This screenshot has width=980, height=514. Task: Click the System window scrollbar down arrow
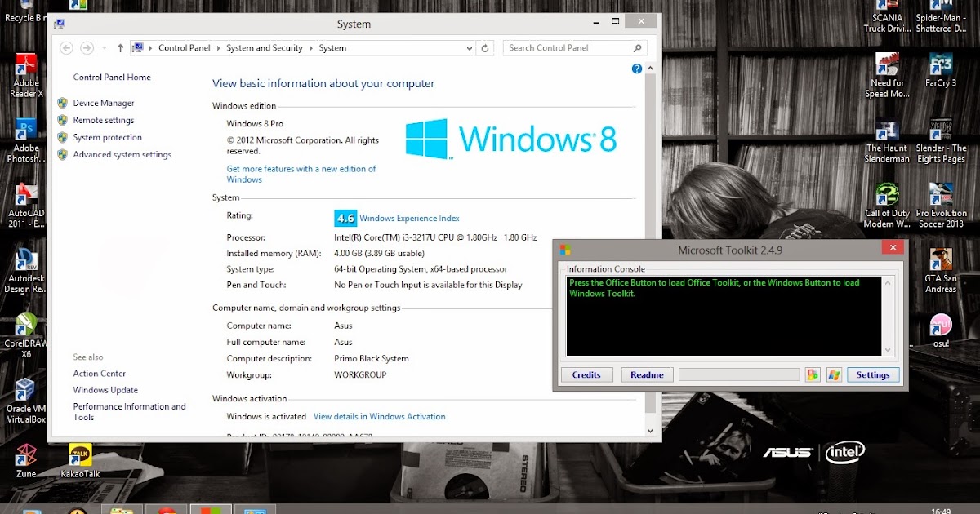pos(651,430)
